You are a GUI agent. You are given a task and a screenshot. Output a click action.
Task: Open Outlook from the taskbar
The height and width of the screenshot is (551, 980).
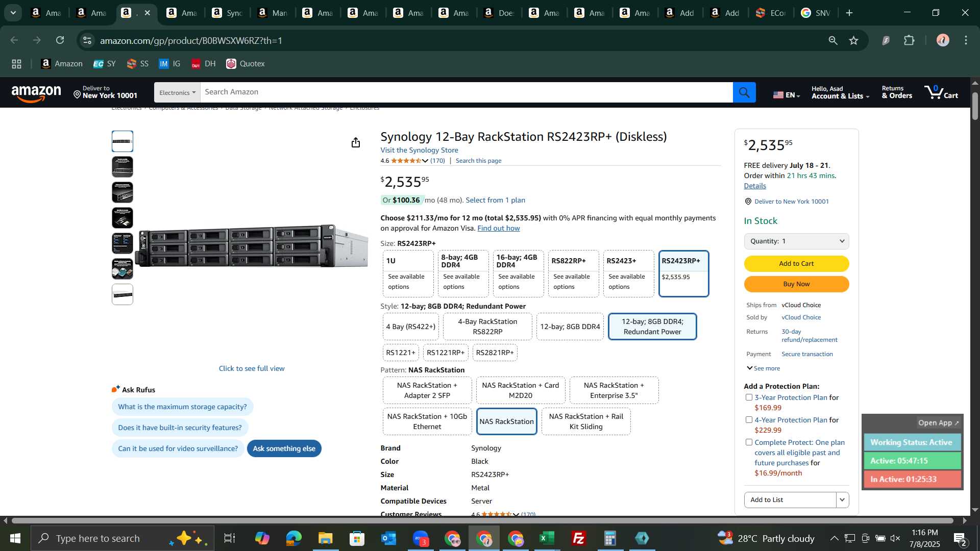pos(388,538)
